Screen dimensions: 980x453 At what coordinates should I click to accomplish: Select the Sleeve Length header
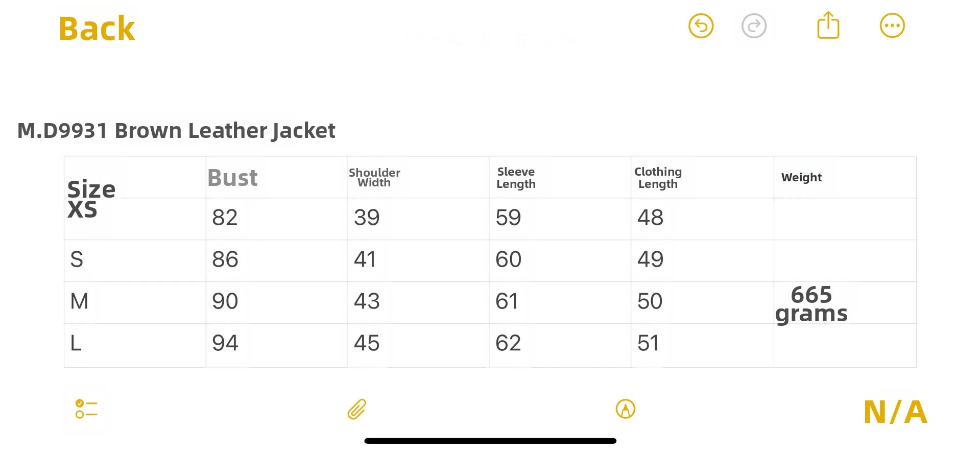click(x=516, y=177)
